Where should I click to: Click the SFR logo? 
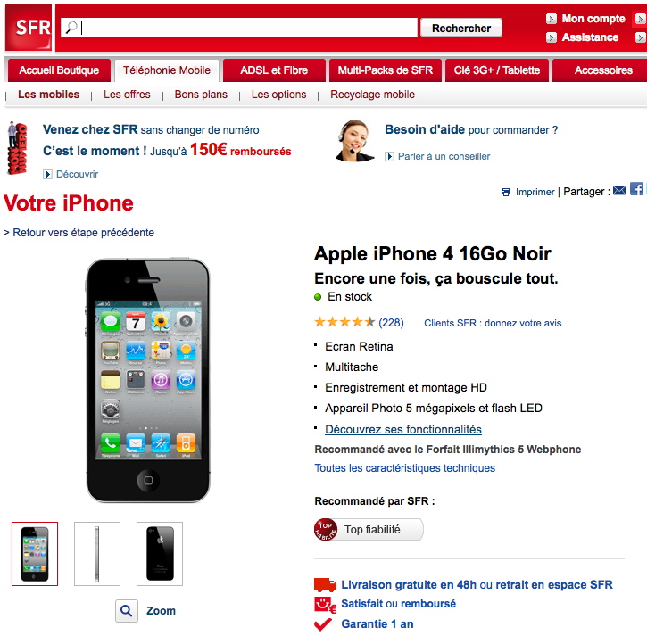[29, 28]
